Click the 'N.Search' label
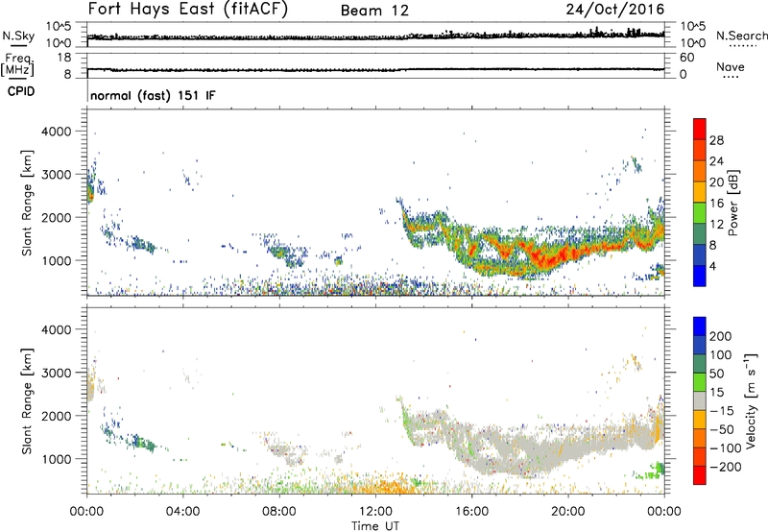768x532 pixels. [x=742, y=36]
